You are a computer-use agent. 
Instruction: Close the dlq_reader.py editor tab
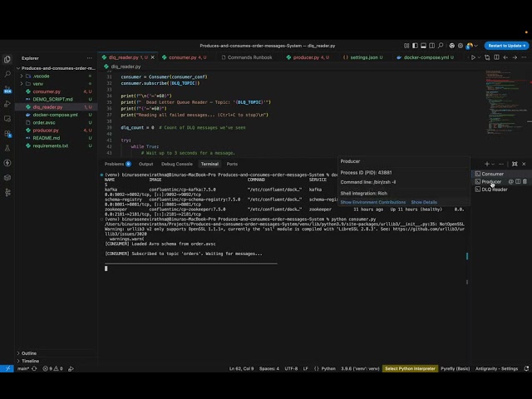153,57
